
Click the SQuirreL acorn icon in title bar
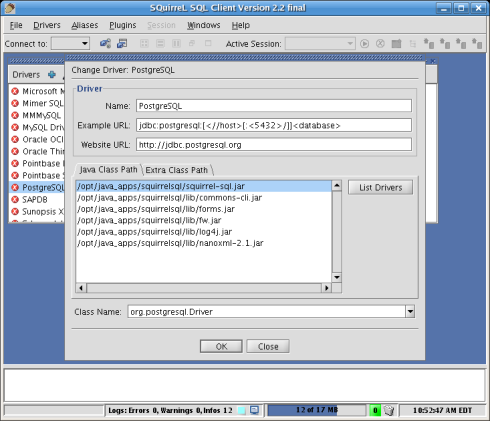pyautogui.click(x=10, y=8)
